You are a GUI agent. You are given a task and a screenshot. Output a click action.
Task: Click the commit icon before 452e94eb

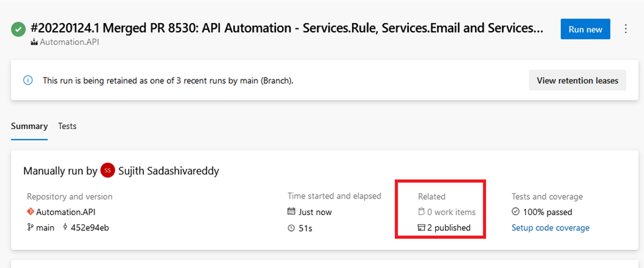pyautogui.click(x=65, y=228)
